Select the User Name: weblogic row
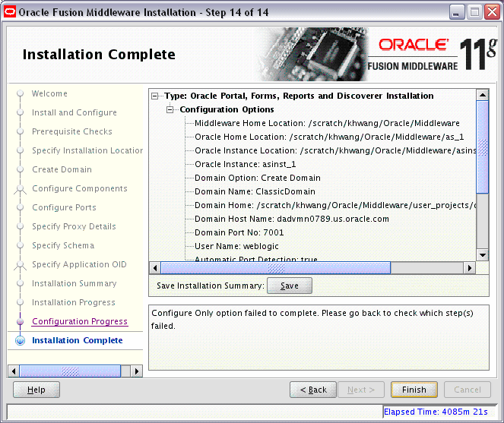The image size is (504, 423). (x=236, y=246)
